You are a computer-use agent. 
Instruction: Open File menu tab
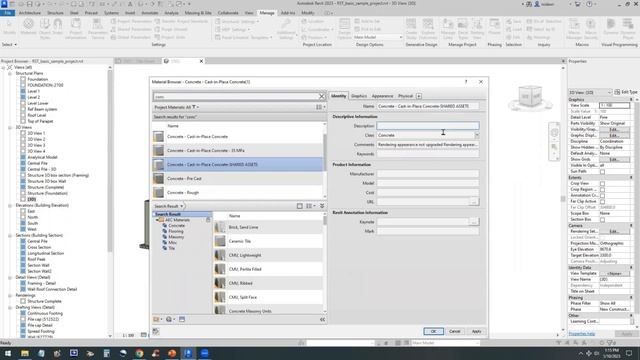tap(8, 13)
